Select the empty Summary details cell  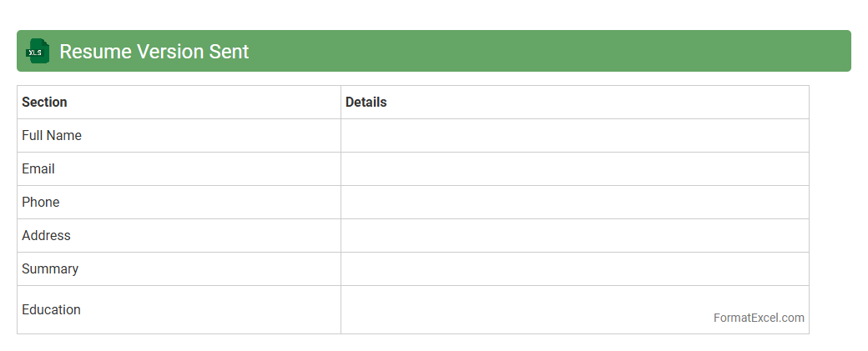[574, 269]
